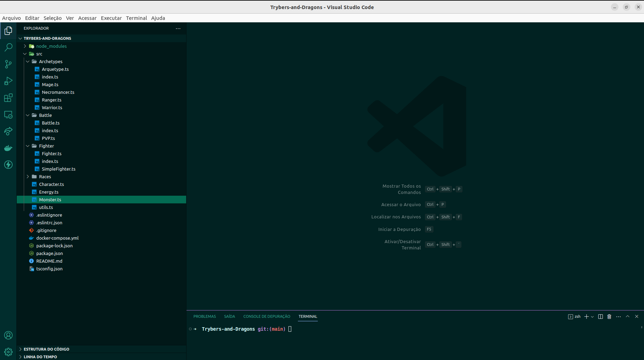Open Necromancer.ts file
Screen dimensions: 644x360
tap(101, 92)
